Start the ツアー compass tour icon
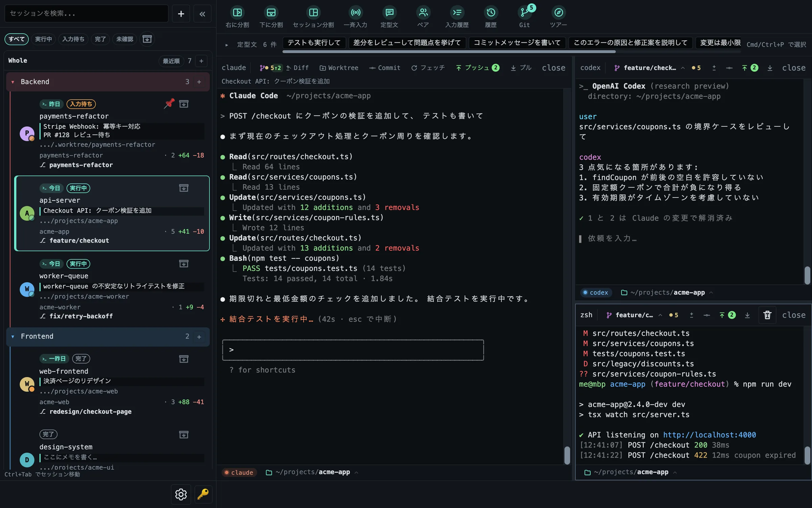Viewport: 812px width, 508px height. 558,13
